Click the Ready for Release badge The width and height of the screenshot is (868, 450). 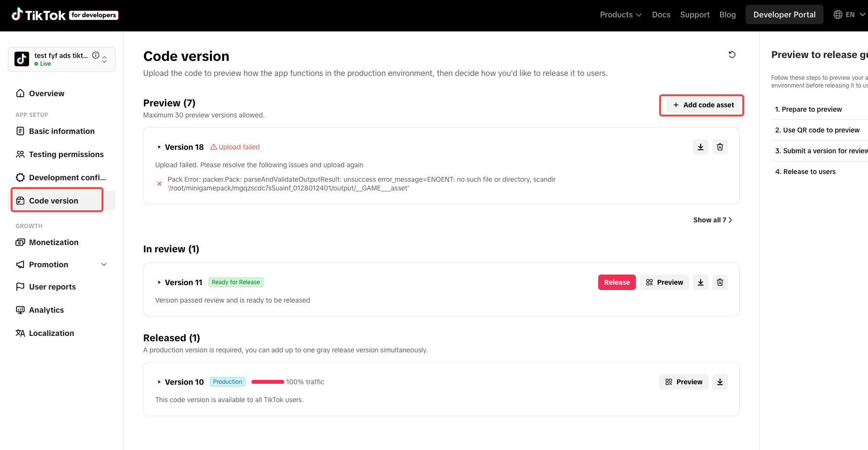[236, 282]
